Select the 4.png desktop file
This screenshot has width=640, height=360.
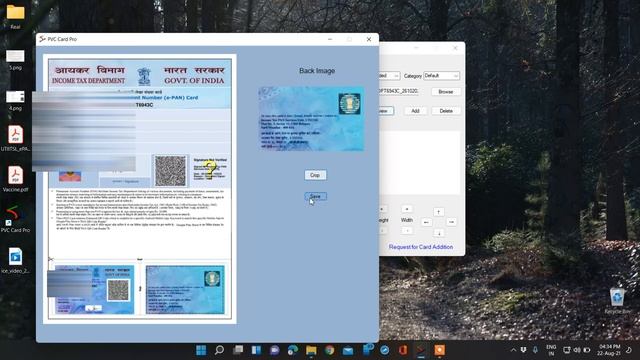click(16, 100)
